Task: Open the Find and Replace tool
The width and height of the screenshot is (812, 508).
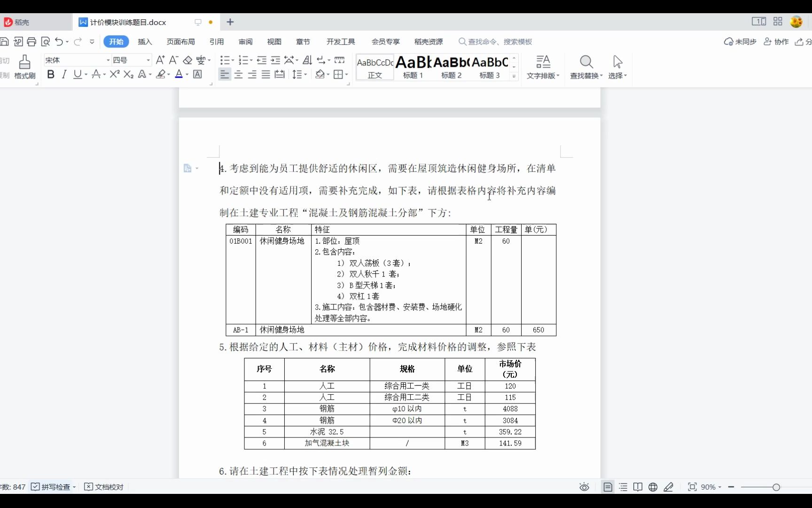Action: tap(586, 66)
